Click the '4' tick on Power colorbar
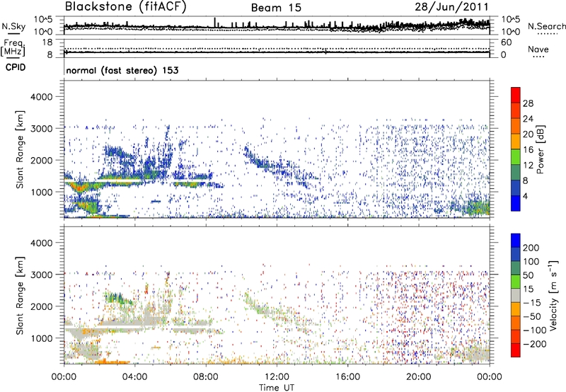 525,196
